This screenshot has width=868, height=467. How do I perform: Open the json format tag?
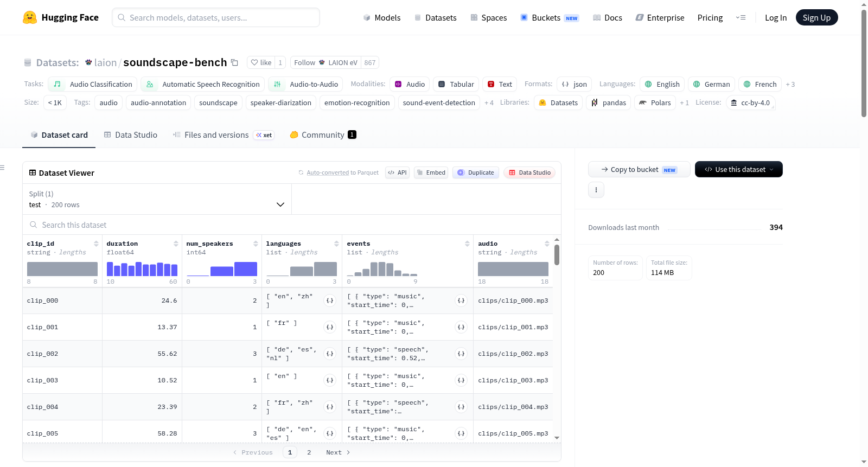pyautogui.click(x=574, y=84)
